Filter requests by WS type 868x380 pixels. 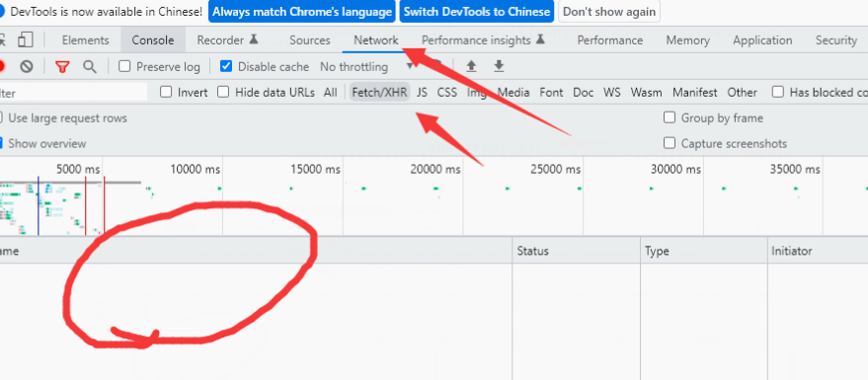(611, 93)
